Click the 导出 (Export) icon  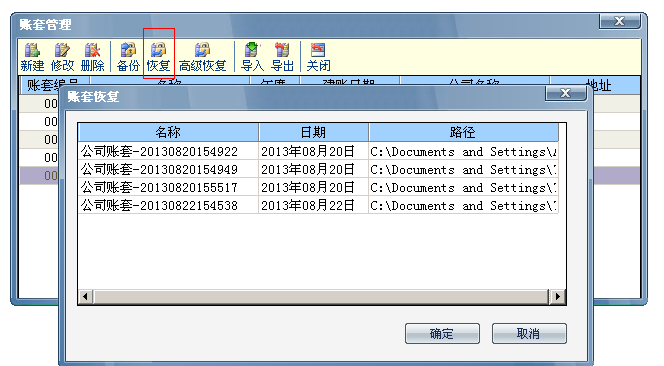[282, 57]
